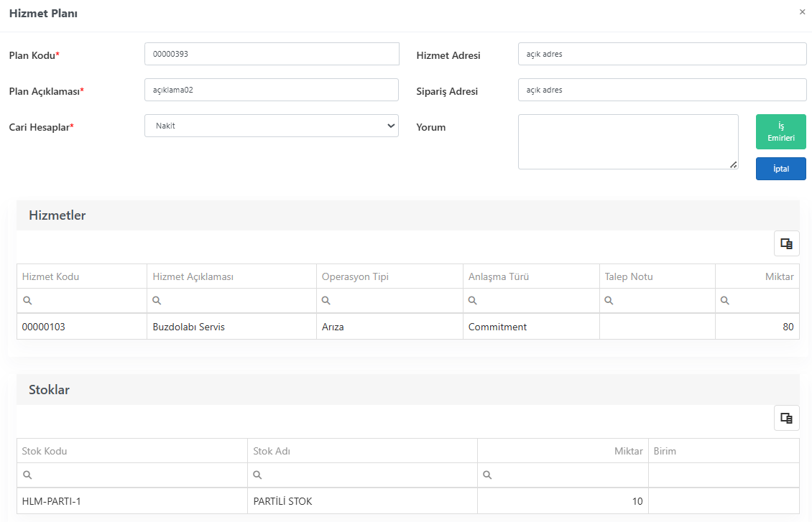Close the Hizmet Planı dialog

tap(802, 12)
